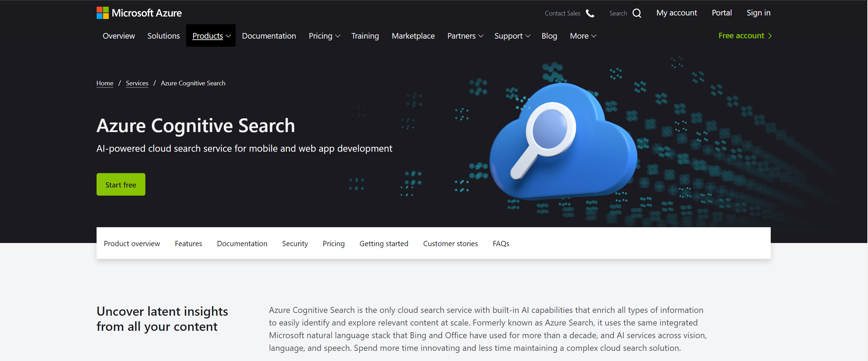This screenshot has height=361, width=868.
Task: Click the Contact Sales phone icon
Action: pos(590,13)
